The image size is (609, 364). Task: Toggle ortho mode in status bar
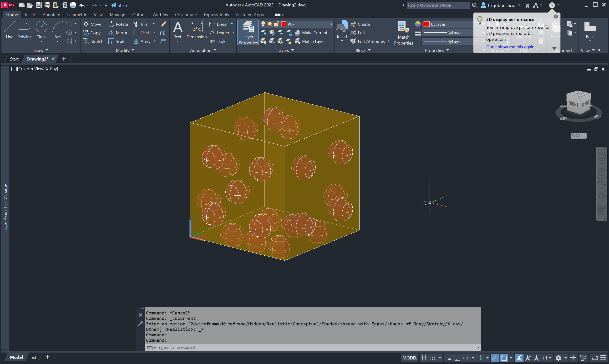457,358
